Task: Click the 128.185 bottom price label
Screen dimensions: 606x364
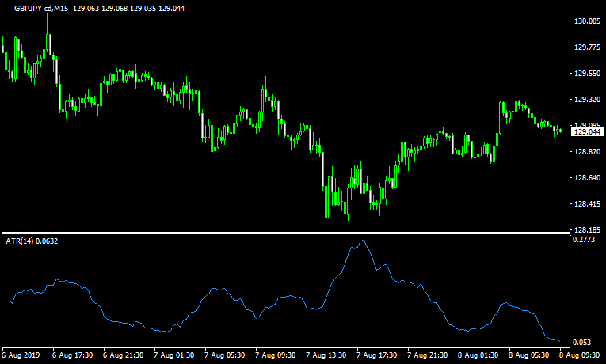Action: coord(587,230)
